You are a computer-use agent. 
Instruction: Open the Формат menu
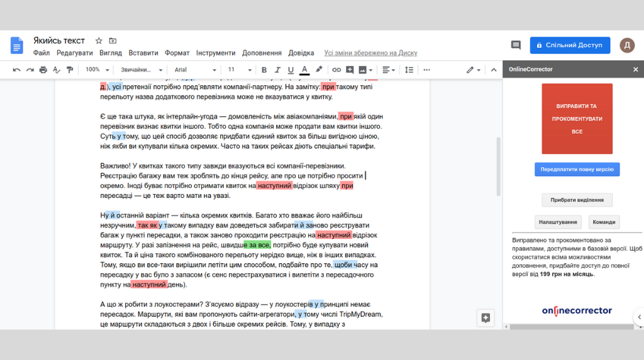pyautogui.click(x=177, y=53)
